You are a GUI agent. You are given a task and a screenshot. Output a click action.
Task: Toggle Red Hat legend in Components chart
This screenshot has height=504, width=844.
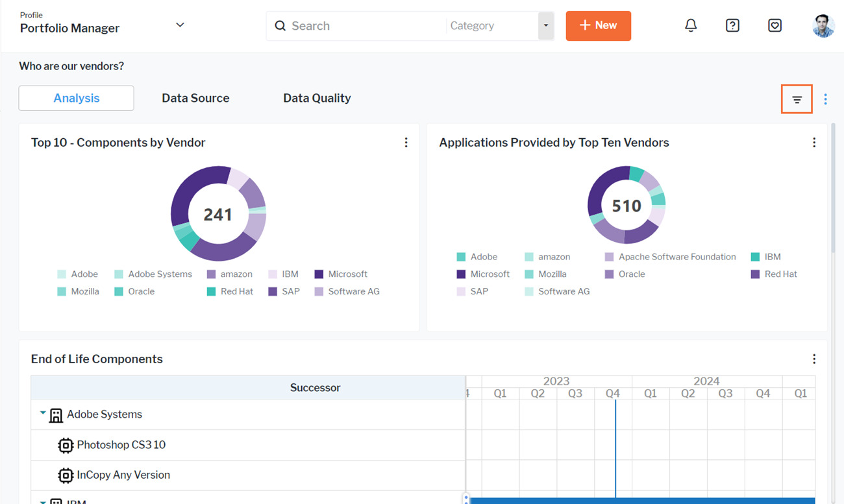click(x=230, y=292)
